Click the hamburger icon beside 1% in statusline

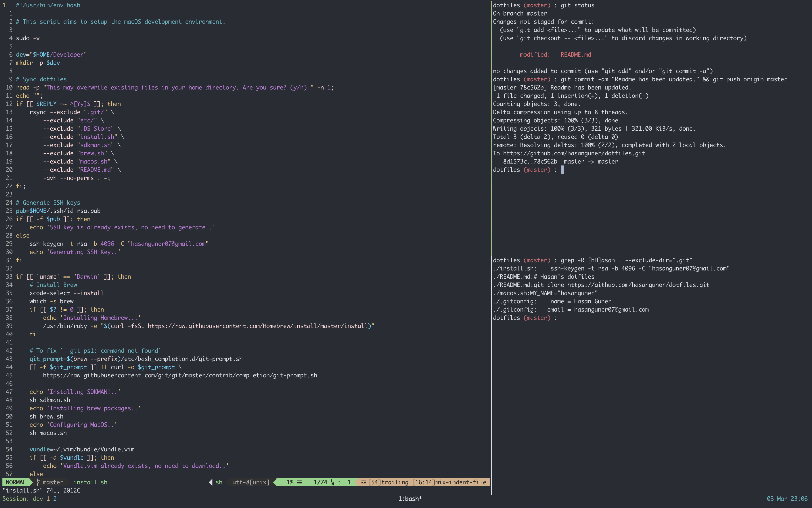coord(299,482)
